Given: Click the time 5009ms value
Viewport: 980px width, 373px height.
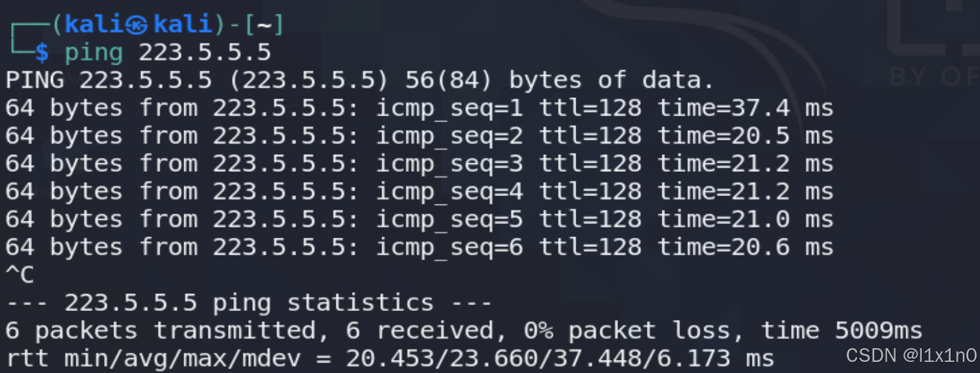Looking at the screenshot, I should (x=841, y=331).
